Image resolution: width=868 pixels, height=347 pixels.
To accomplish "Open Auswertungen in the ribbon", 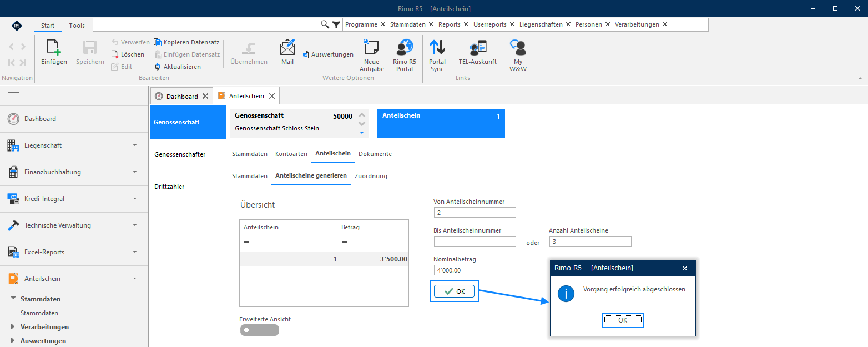I will click(x=327, y=54).
